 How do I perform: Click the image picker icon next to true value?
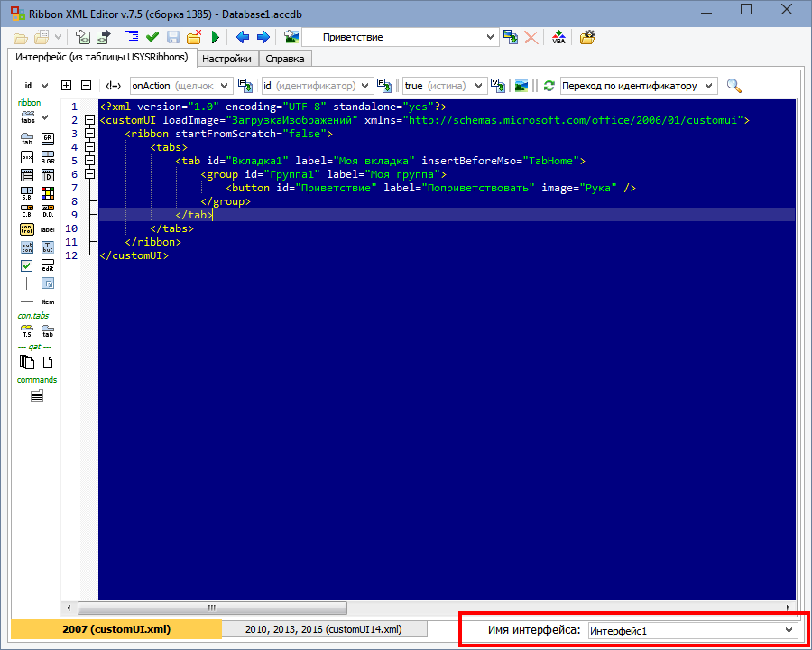click(521, 86)
